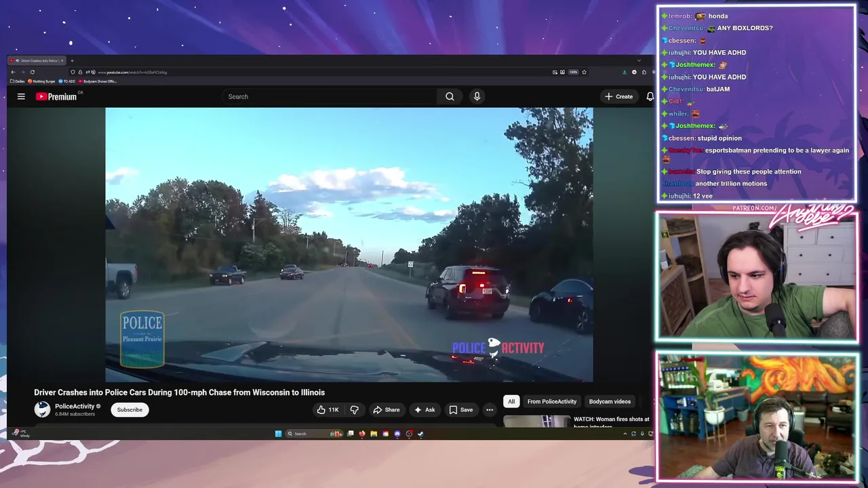Click the 11K like count
The height and width of the screenshot is (488, 868).
pos(334,410)
